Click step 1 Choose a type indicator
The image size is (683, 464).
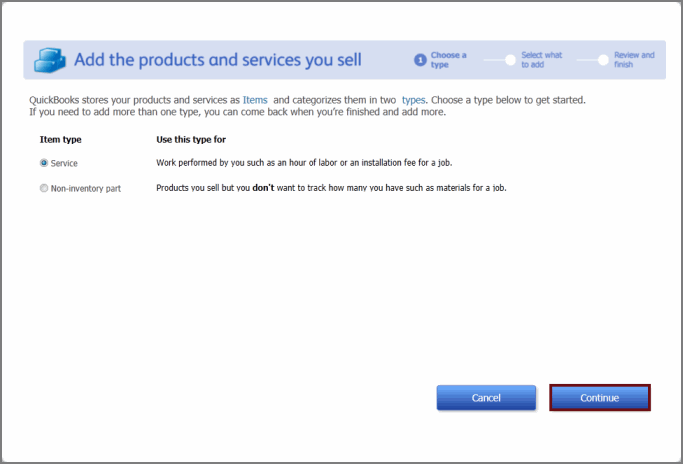(440, 60)
